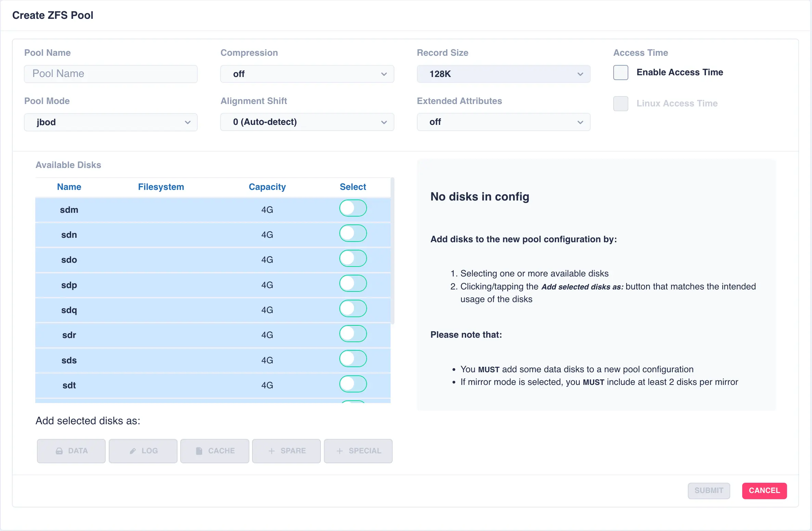Click the SPARE button's plus icon

[272, 451]
